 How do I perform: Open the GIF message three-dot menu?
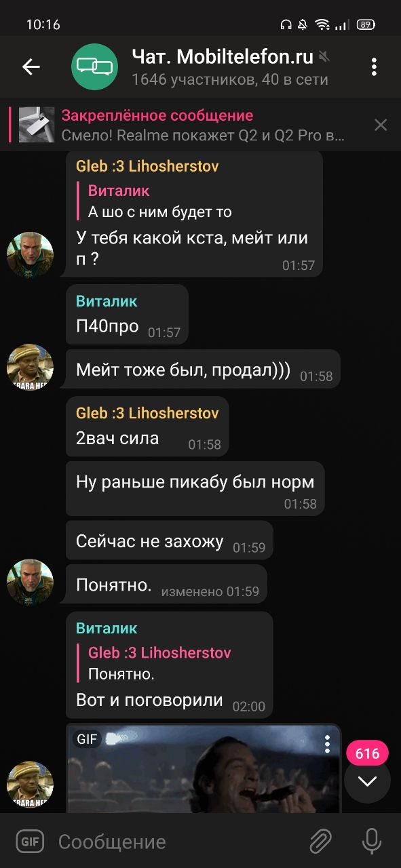(327, 743)
